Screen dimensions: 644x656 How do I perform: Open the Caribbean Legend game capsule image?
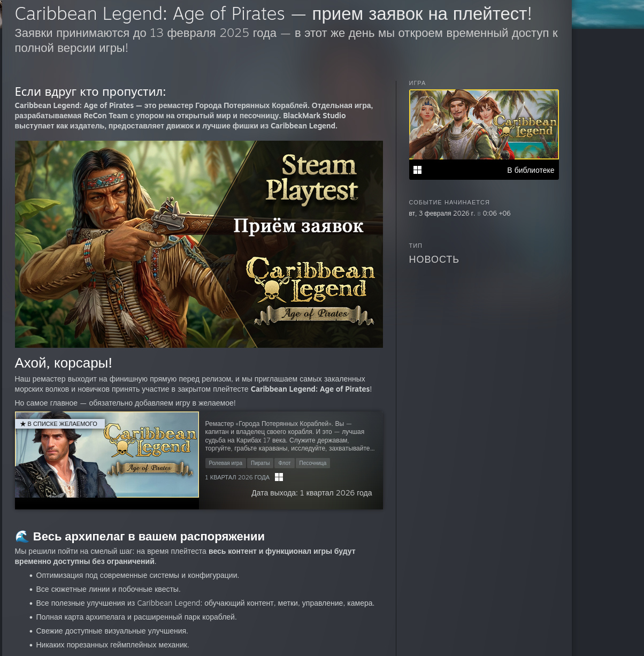coord(484,125)
